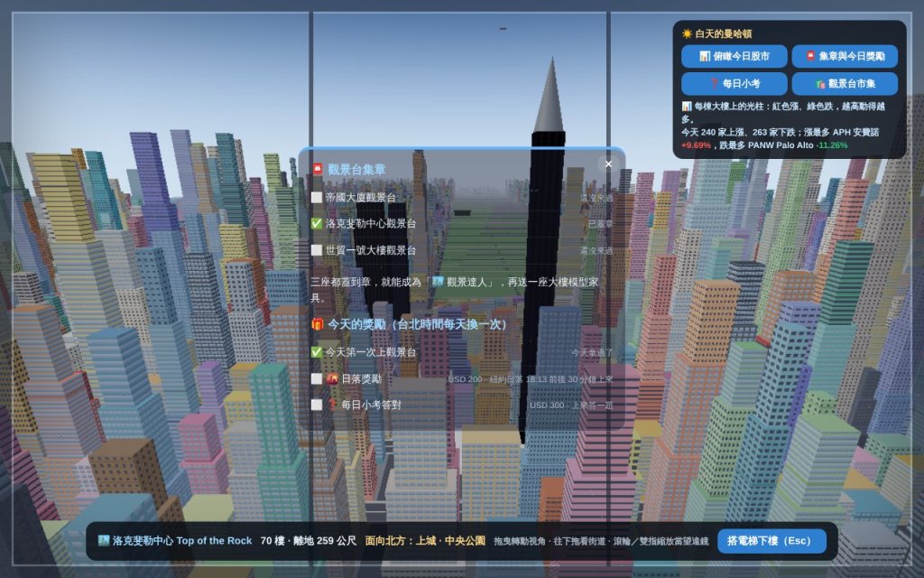Click the 已蓋章 status text
The image size is (924, 578).
(600, 224)
